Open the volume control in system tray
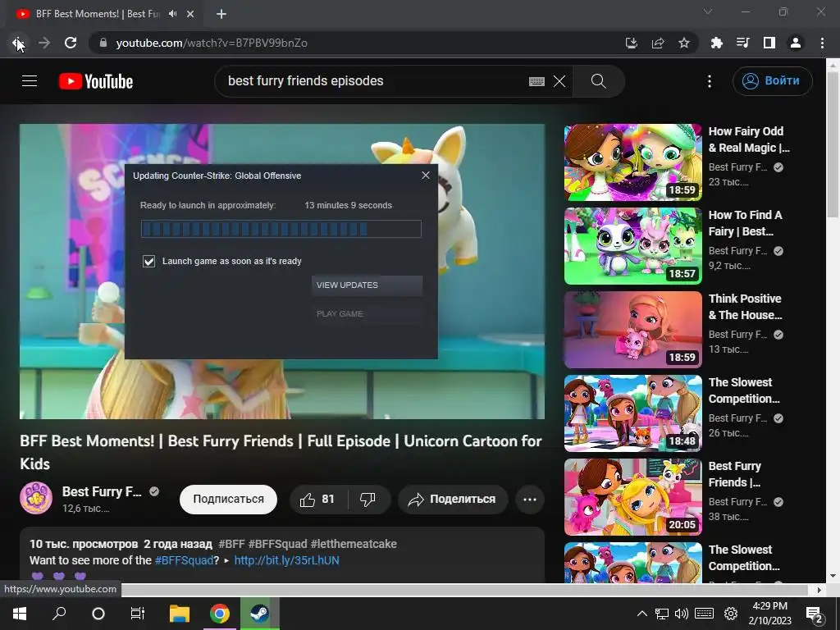The image size is (840, 630). (682, 614)
